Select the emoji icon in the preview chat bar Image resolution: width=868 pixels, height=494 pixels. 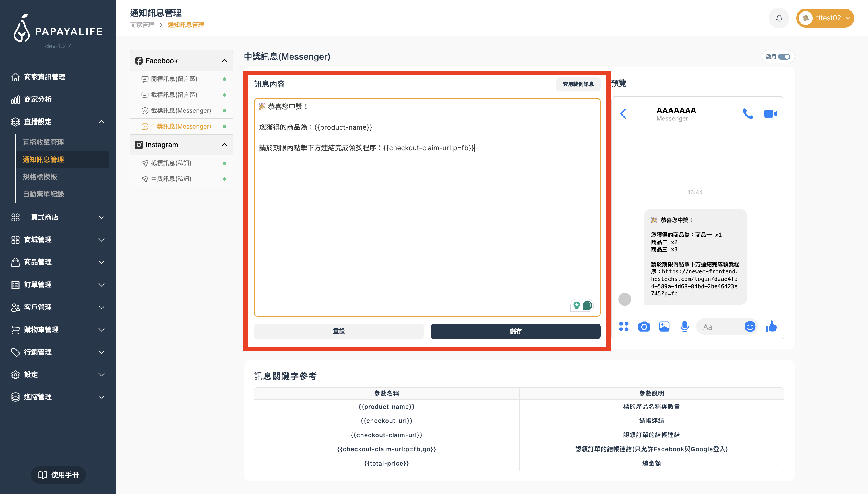(x=750, y=326)
